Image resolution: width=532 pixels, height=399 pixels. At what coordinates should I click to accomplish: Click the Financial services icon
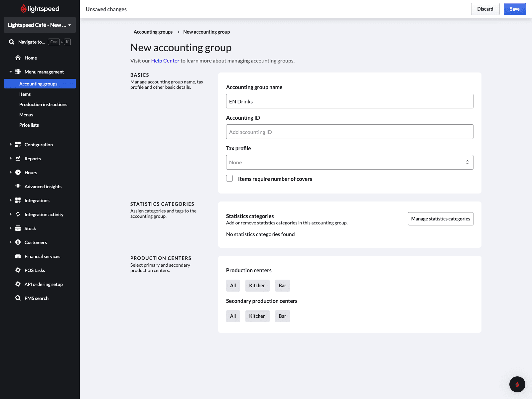coord(18,256)
